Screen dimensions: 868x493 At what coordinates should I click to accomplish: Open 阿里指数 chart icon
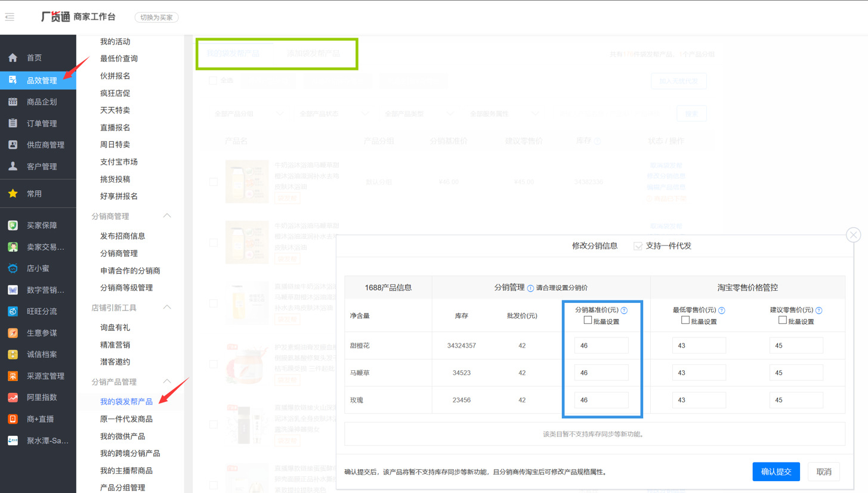click(x=13, y=398)
